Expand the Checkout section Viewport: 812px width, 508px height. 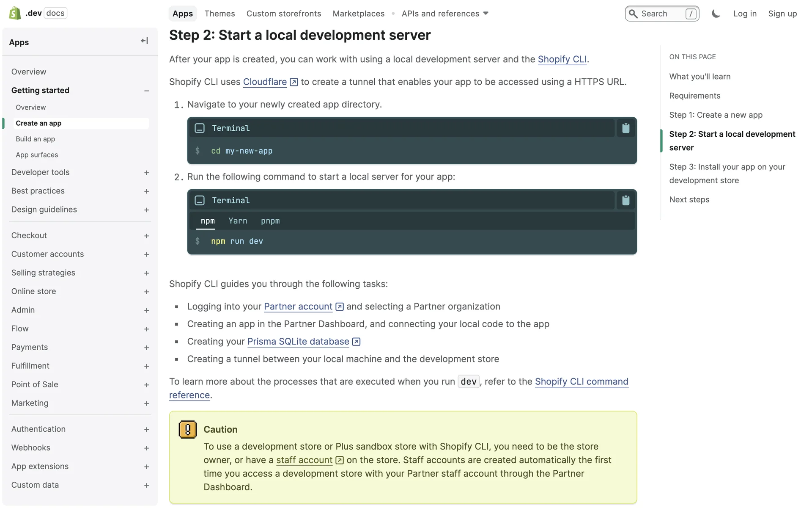tap(146, 236)
